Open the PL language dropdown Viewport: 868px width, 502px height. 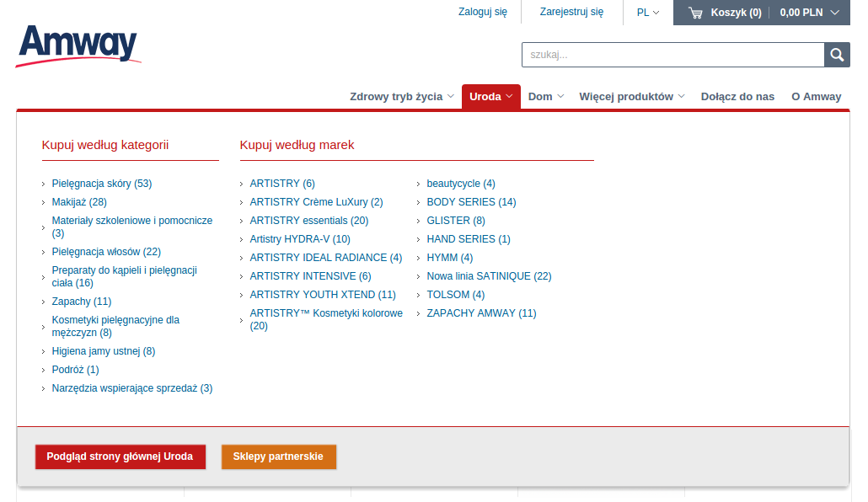pos(648,12)
